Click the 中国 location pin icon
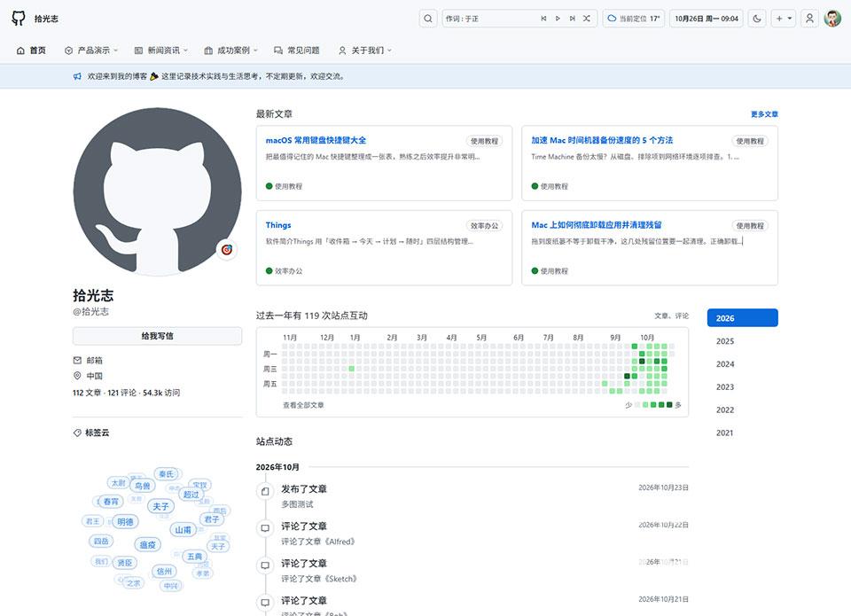 point(77,376)
